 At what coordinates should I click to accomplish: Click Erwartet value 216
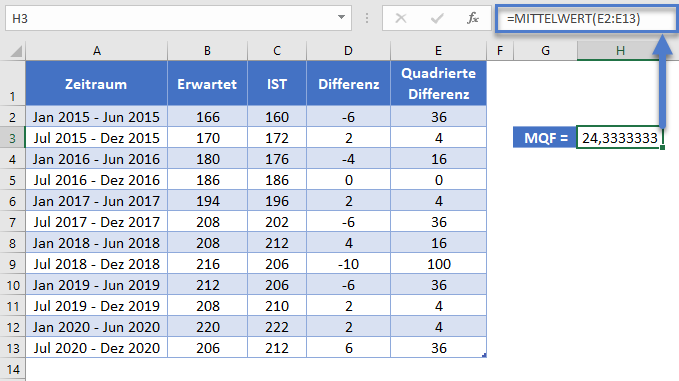coord(207,264)
